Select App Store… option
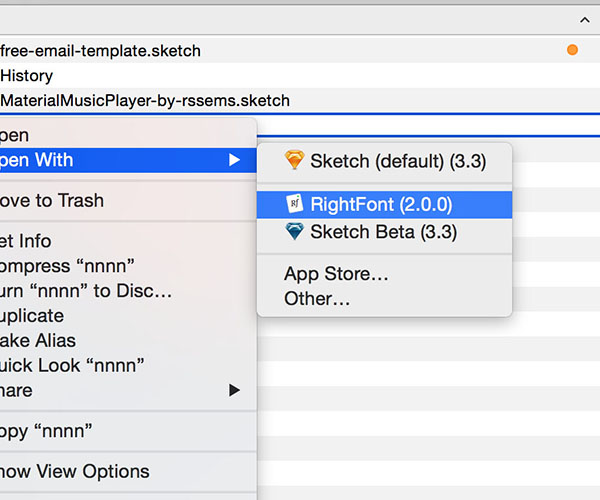 [385, 274]
